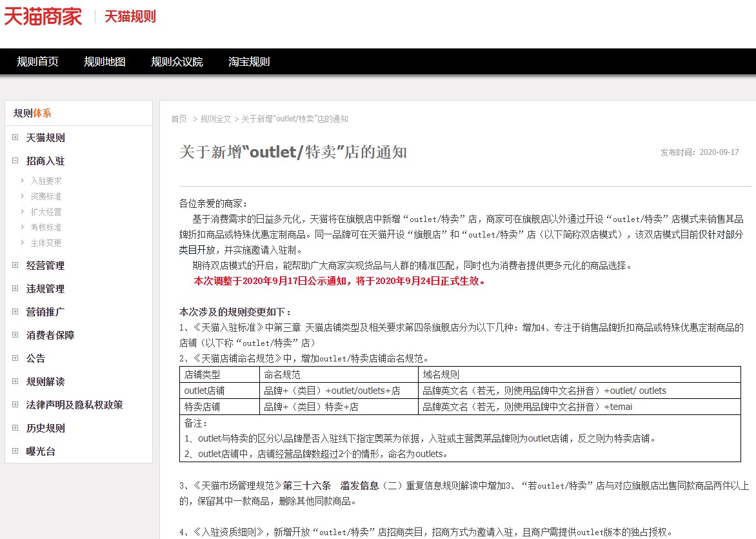Expand the 曝光台 plus icon
This screenshot has height=539, width=756.
(15, 451)
